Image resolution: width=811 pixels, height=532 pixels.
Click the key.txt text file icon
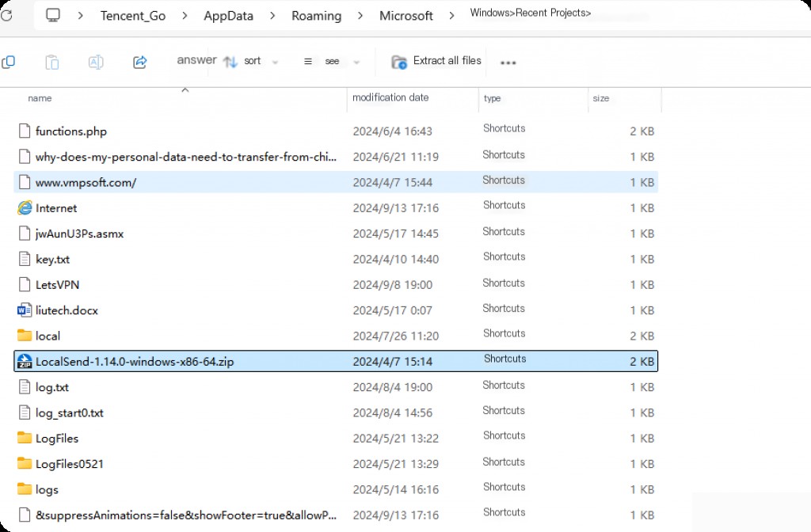pyautogui.click(x=25, y=259)
